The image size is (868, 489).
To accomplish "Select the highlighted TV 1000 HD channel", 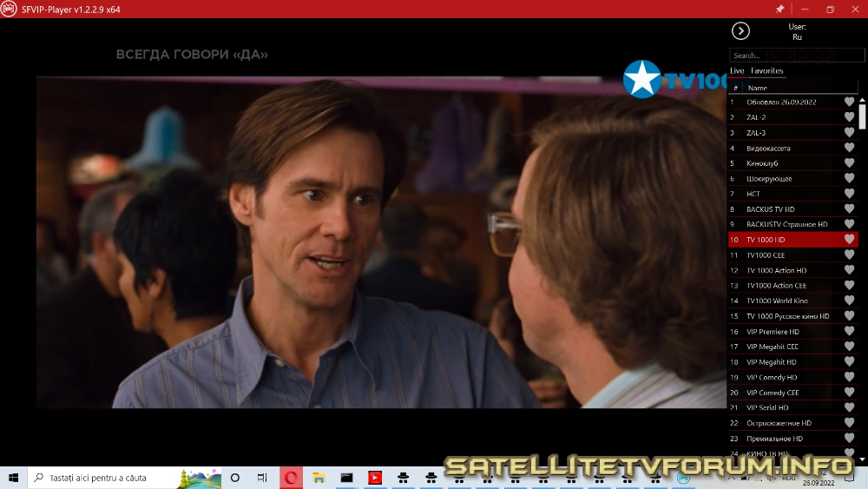I will tap(792, 239).
